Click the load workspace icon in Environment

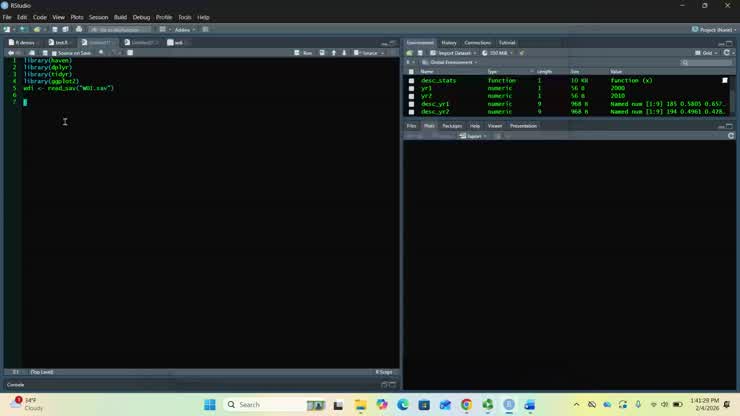(409, 53)
